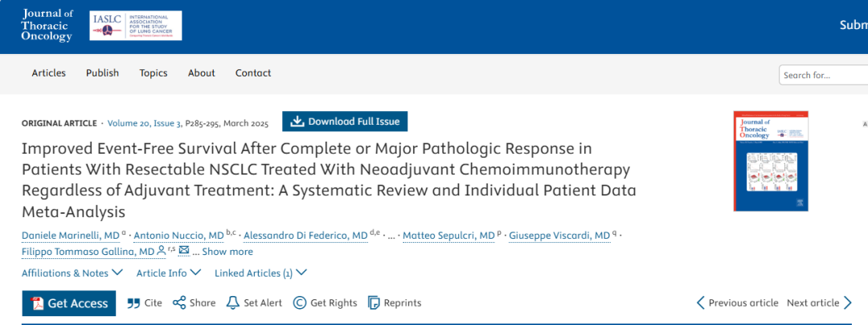Click the Cite quotation-mark icon
The width and height of the screenshot is (868, 325).
coord(133,302)
